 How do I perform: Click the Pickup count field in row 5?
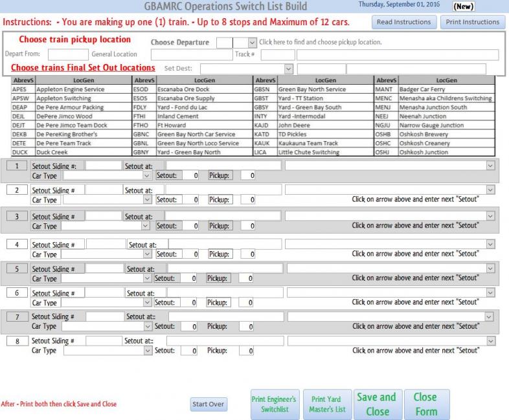(246, 278)
